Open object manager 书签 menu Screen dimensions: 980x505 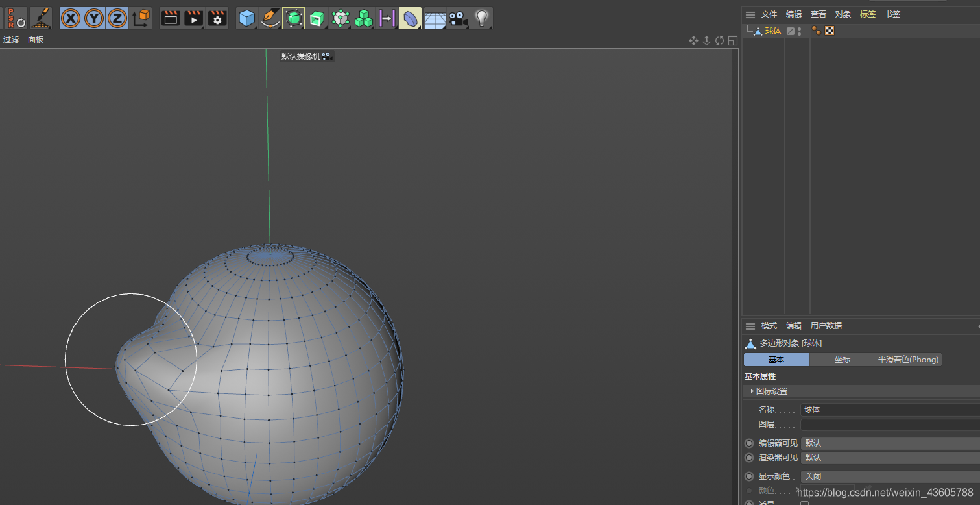point(892,14)
